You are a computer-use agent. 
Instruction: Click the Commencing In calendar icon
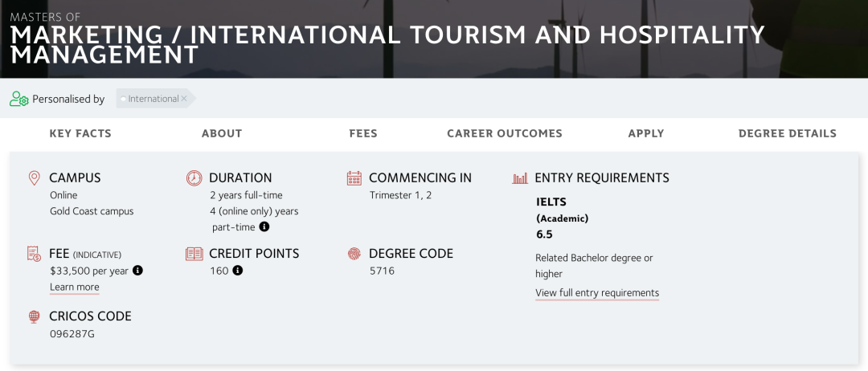[354, 178]
